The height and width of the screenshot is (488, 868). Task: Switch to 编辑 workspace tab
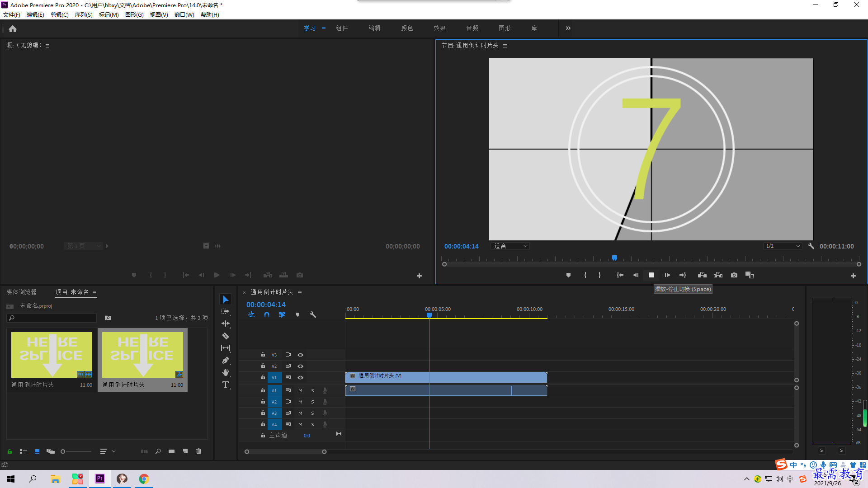tap(374, 28)
